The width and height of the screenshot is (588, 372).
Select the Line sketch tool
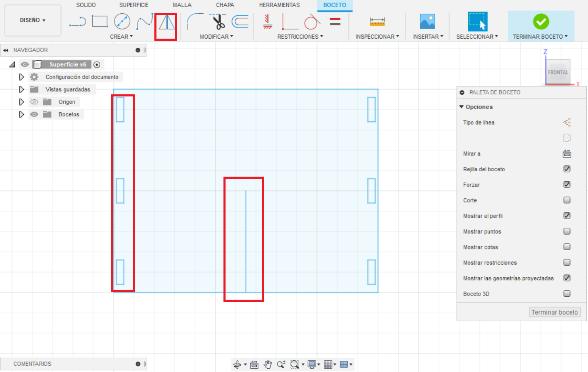(x=77, y=22)
